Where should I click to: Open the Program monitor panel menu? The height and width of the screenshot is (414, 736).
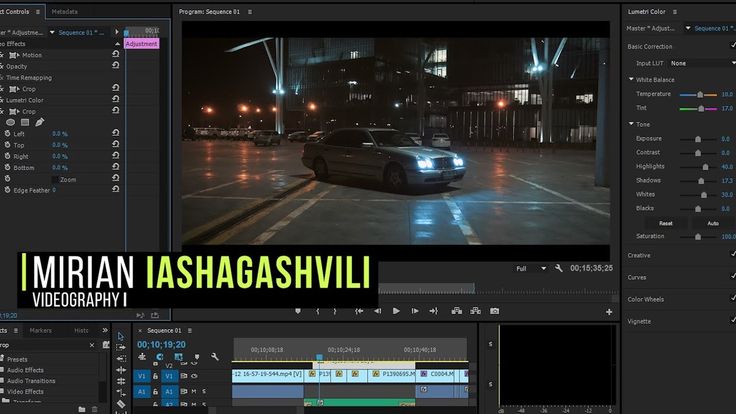tap(250, 12)
